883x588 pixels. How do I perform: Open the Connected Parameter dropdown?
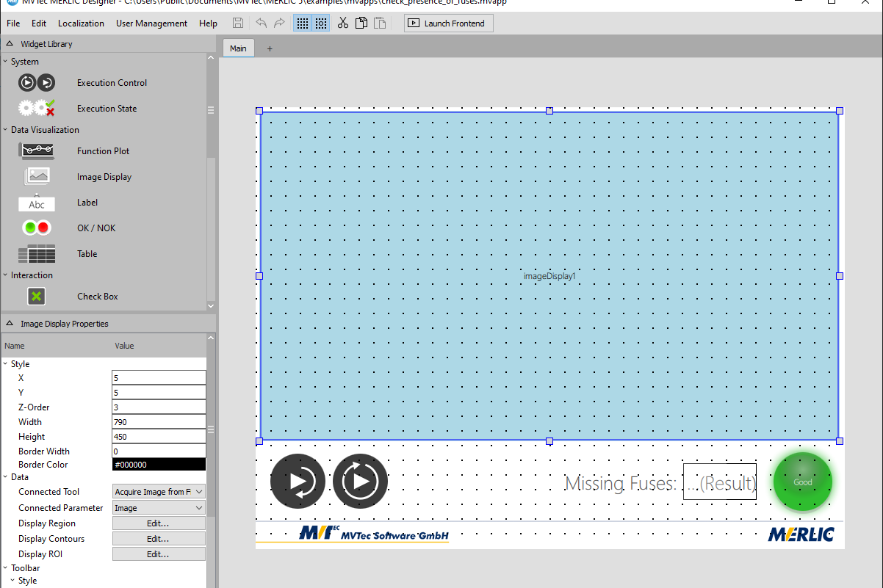tap(159, 508)
